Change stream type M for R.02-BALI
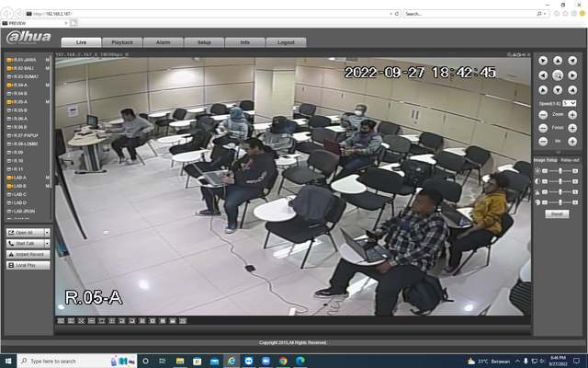This screenshot has width=588, height=368. (48, 68)
